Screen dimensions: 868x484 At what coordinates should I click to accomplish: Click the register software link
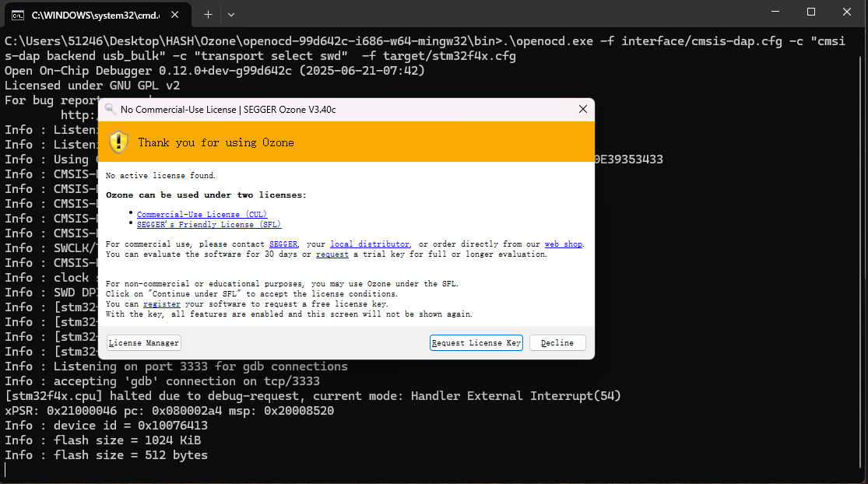(162, 304)
